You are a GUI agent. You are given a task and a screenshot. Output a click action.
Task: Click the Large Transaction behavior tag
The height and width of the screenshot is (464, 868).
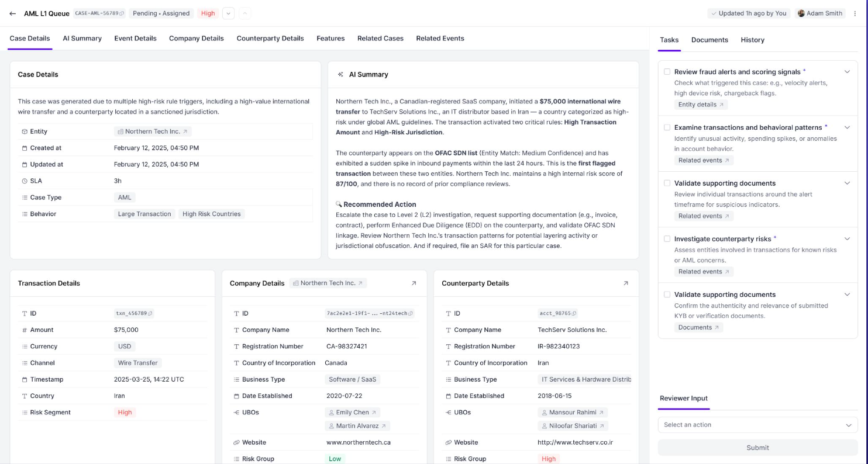(x=144, y=214)
